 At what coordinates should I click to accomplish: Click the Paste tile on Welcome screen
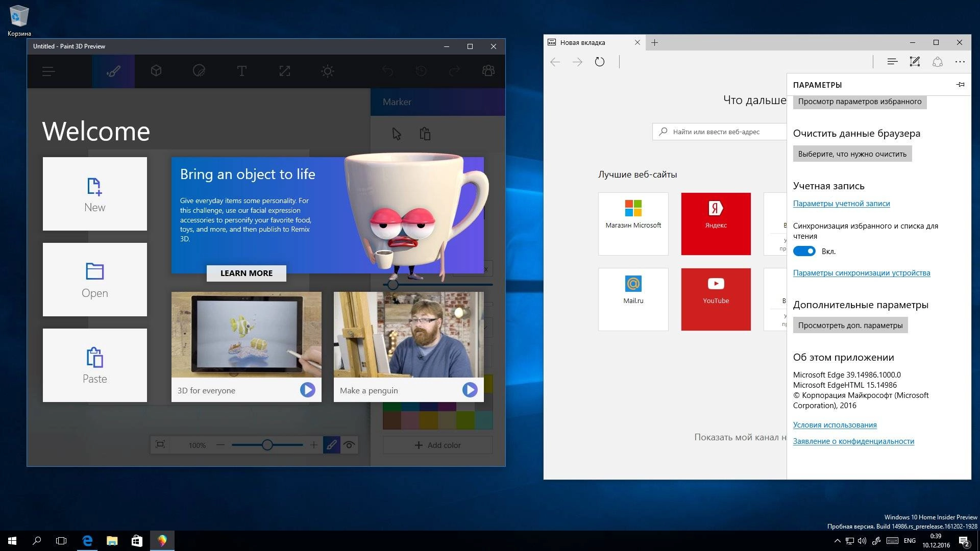coord(95,365)
